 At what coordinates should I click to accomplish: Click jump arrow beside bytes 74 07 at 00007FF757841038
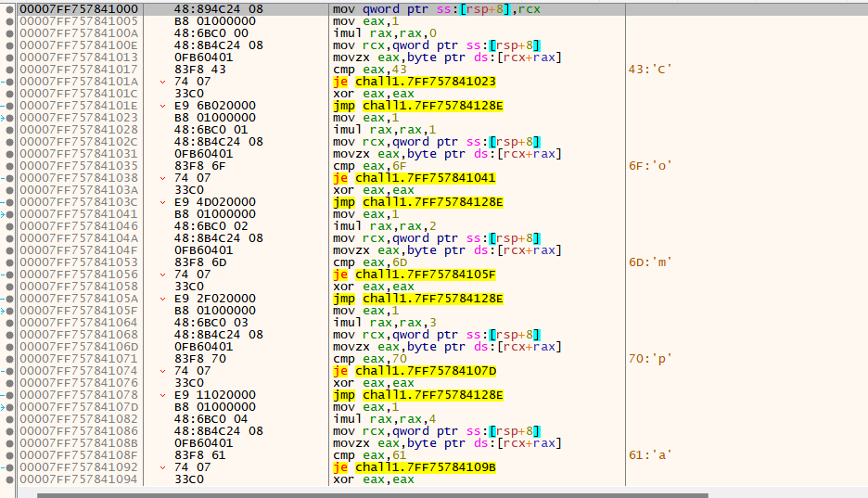[163, 178]
